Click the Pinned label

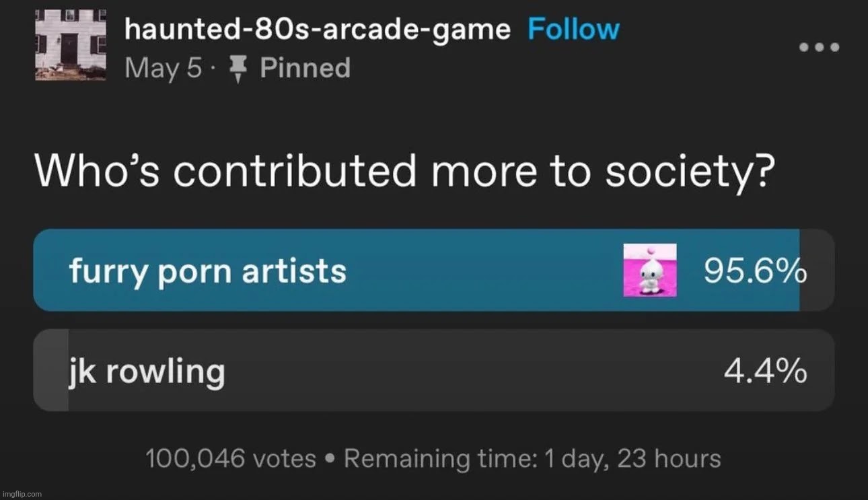point(305,69)
